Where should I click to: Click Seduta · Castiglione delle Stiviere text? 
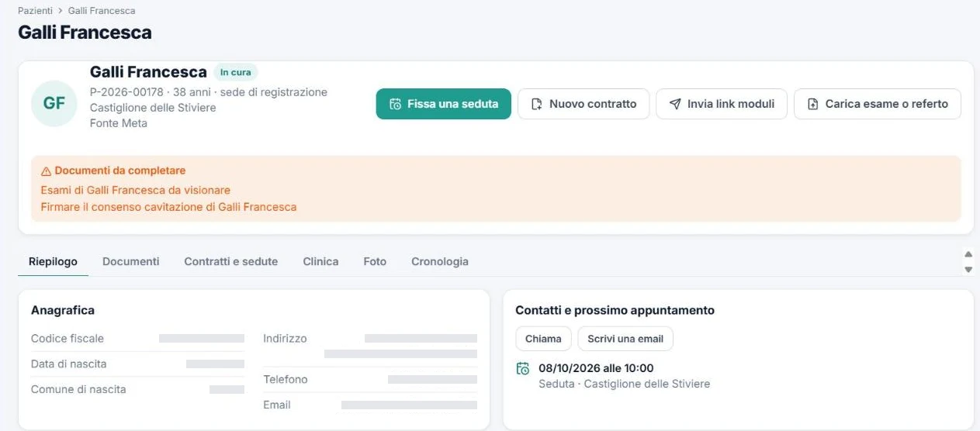tap(624, 384)
